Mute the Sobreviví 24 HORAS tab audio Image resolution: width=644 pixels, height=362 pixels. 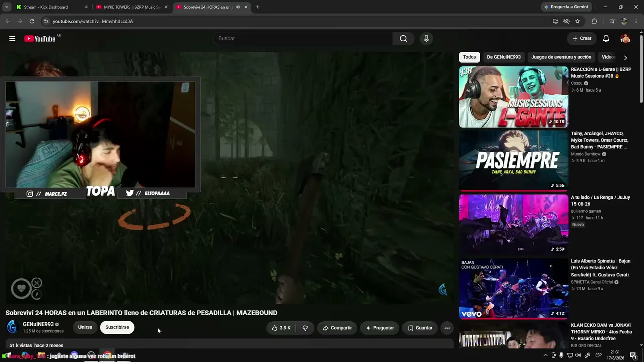click(237, 7)
